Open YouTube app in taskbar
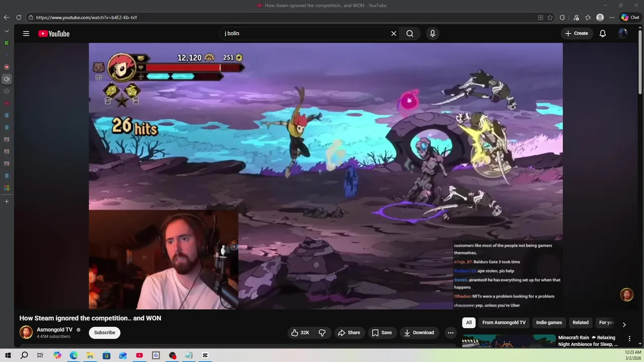644x362 pixels. (x=139, y=355)
